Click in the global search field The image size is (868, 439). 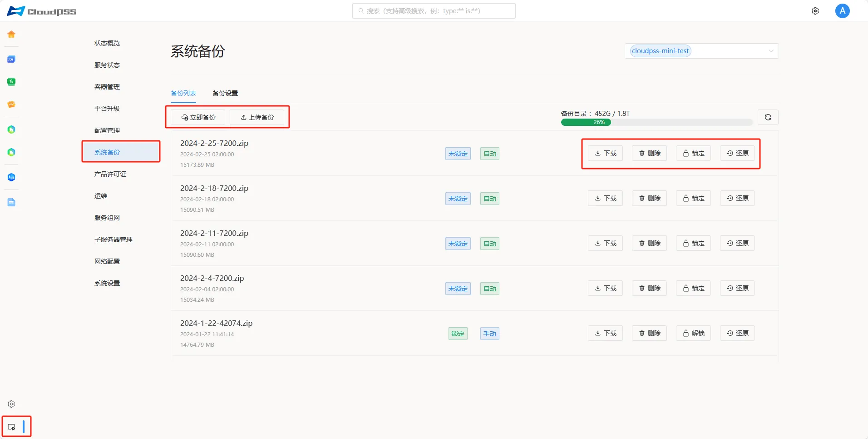(434, 11)
